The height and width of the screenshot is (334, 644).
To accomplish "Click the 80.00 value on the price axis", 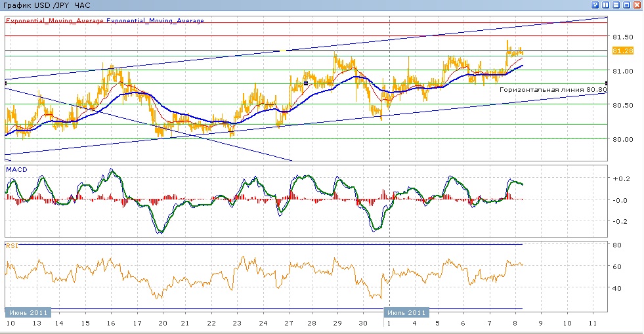I will pos(622,139).
